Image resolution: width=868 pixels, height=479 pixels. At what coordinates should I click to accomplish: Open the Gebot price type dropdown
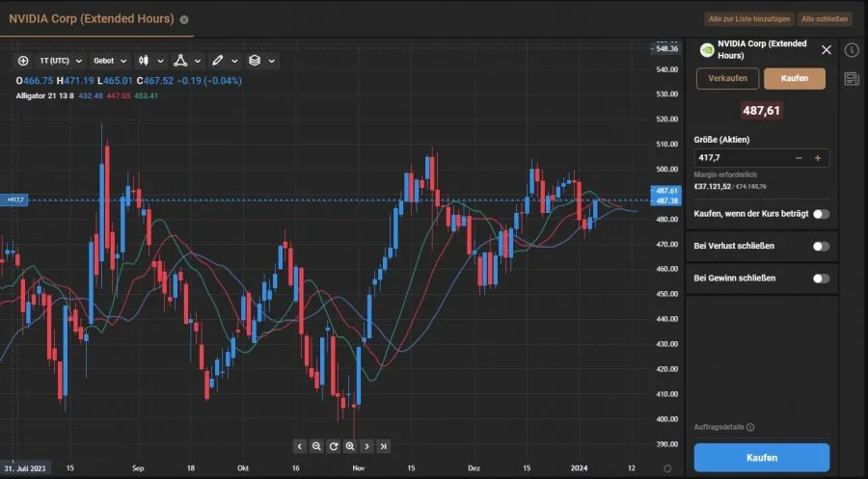point(110,61)
